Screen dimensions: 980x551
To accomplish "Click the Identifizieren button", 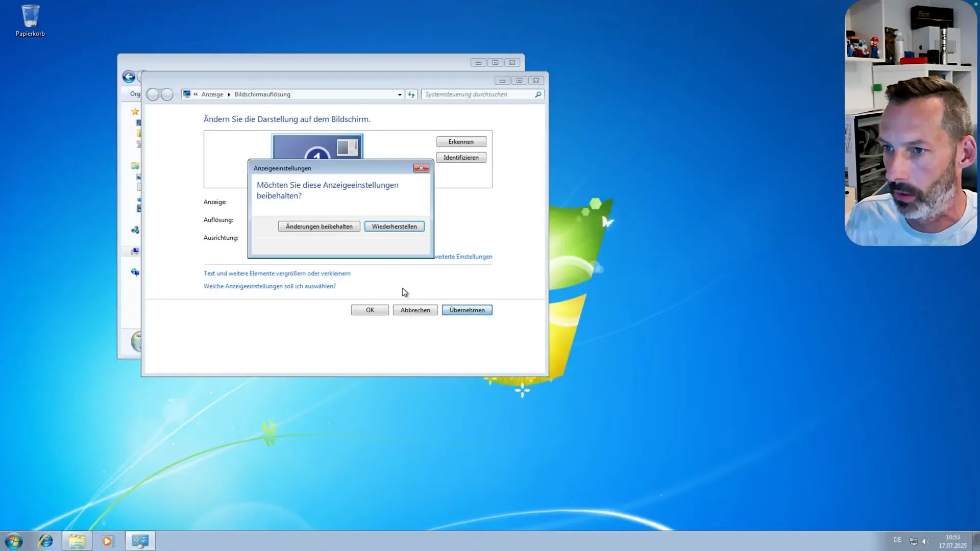I will coord(461,158).
